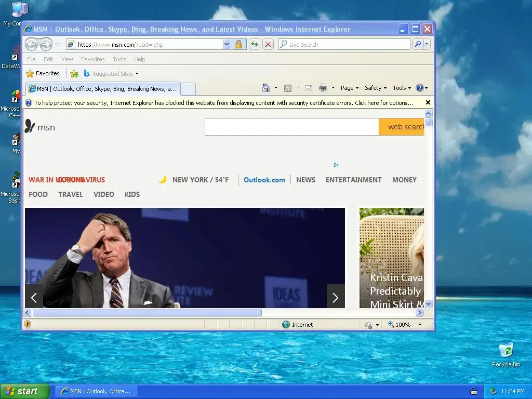Close the security information bar
Screen dimensions: 532x399
point(428,102)
